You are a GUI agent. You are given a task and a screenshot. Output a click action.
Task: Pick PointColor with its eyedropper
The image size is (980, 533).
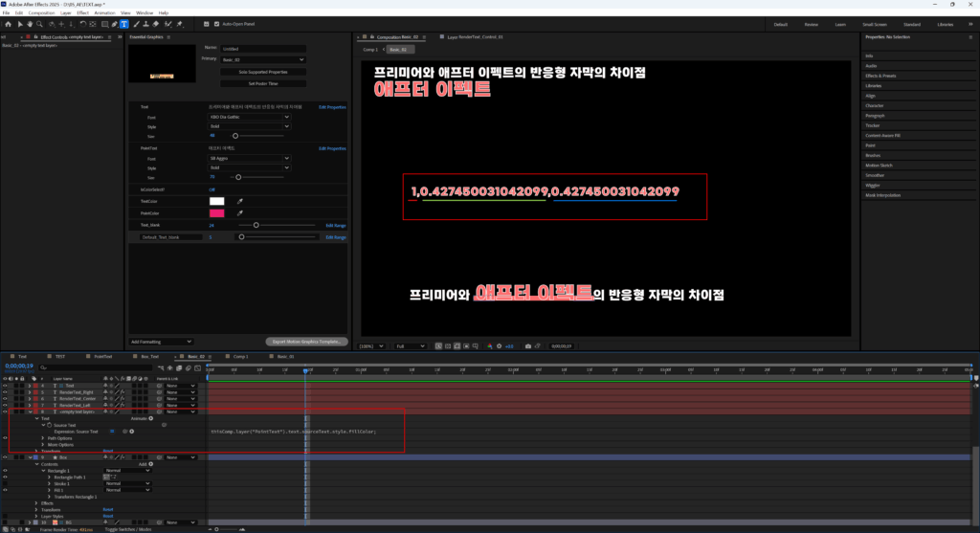pyautogui.click(x=240, y=213)
